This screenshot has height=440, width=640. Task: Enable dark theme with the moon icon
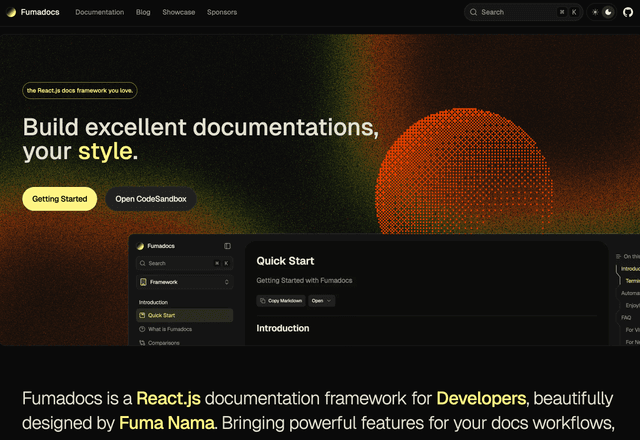607,12
